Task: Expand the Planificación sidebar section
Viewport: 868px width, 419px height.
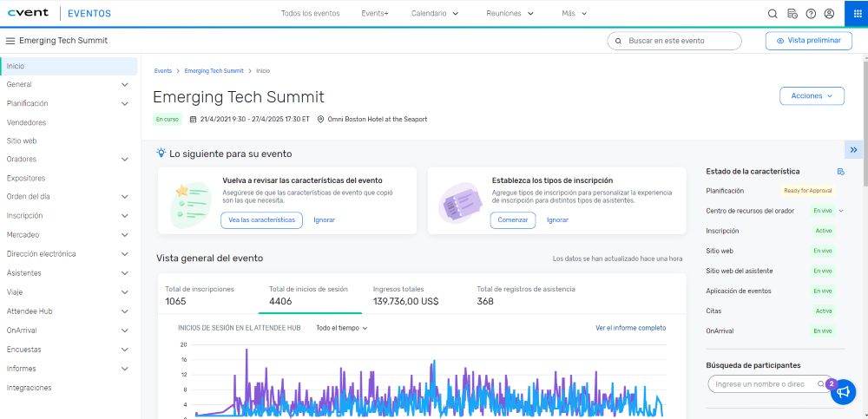Action: (124, 104)
